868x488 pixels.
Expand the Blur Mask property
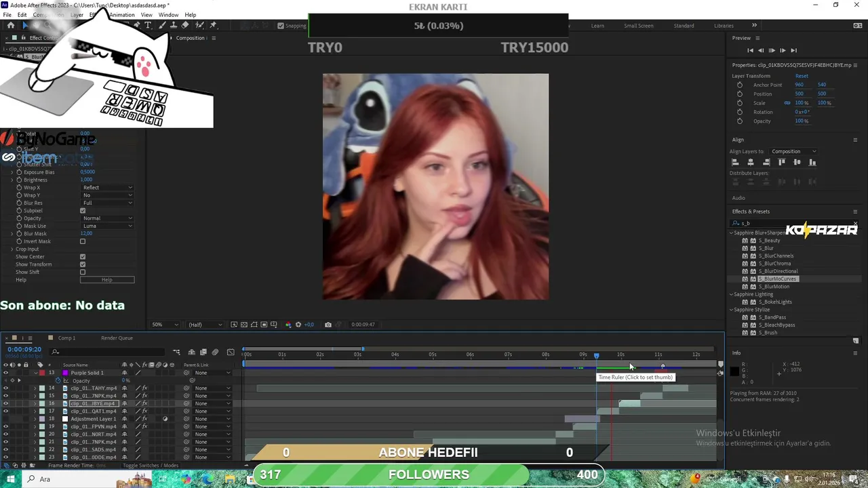(12, 234)
